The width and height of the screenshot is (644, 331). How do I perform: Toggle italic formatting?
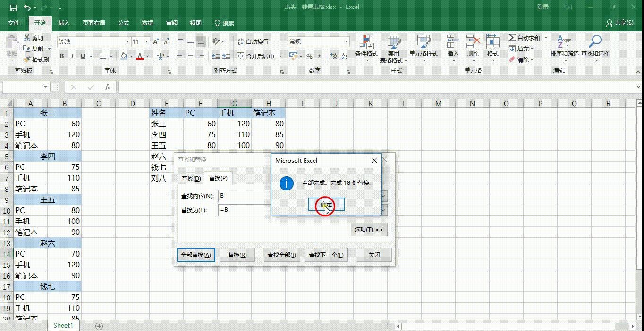pyautogui.click(x=72, y=56)
